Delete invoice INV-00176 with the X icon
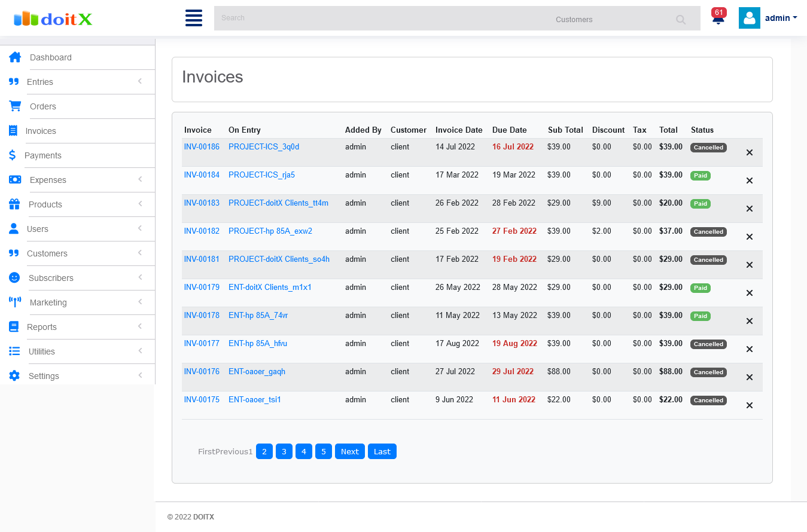The height and width of the screenshot is (532, 807). 750,377
